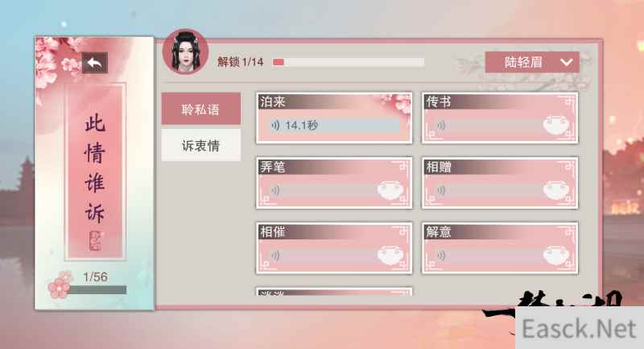Switch to the 聆私语 tab
The height and width of the screenshot is (349, 644).
click(x=200, y=109)
